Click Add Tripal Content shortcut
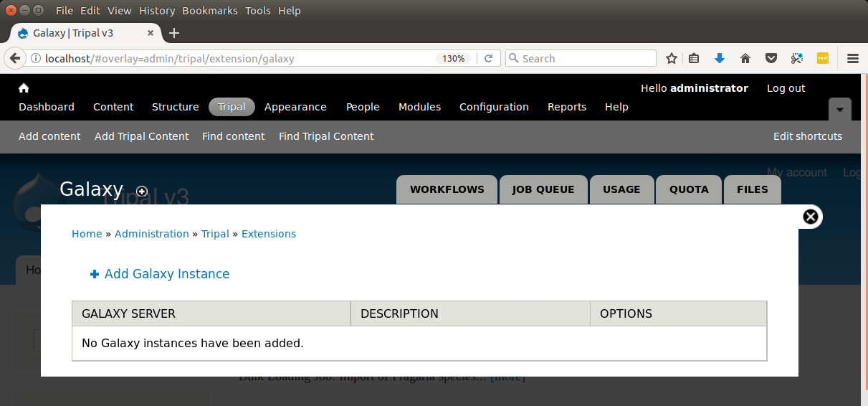Image resolution: width=868 pixels, height=406 pixels. pos(142,136)
